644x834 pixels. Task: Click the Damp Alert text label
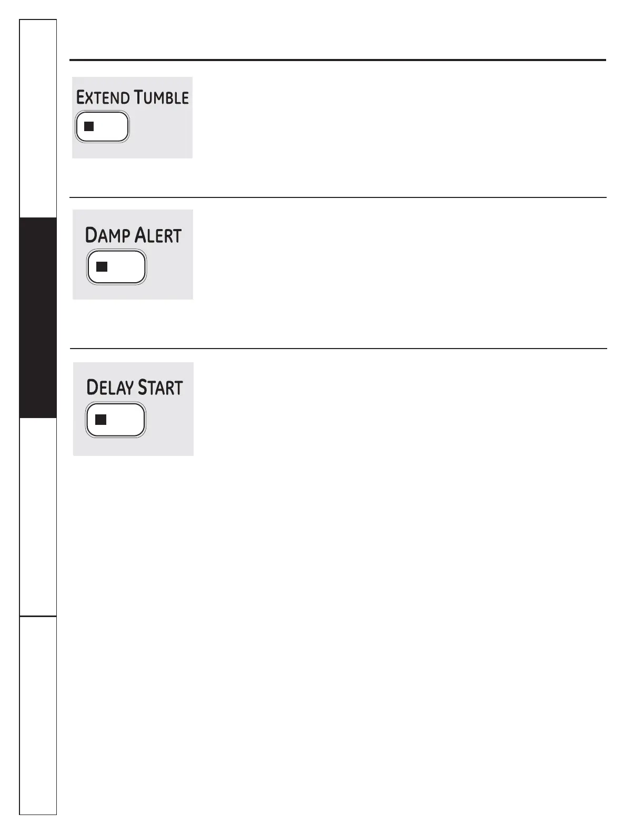(x=133, y=235)
